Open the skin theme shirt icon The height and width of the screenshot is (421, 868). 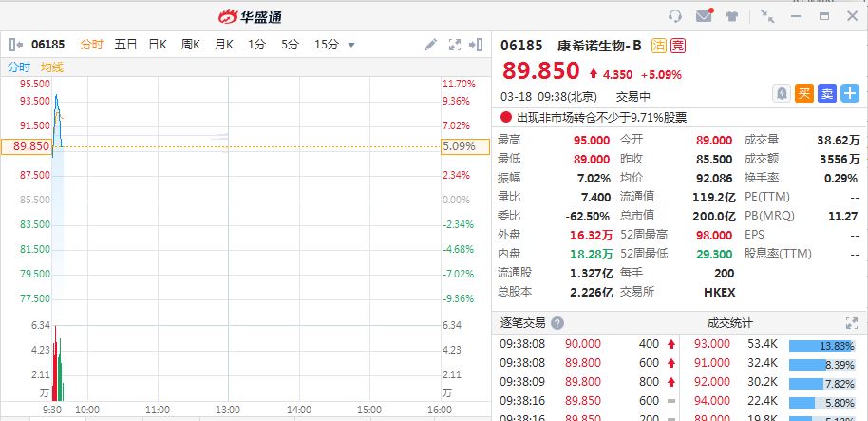[x=732, y=16]
